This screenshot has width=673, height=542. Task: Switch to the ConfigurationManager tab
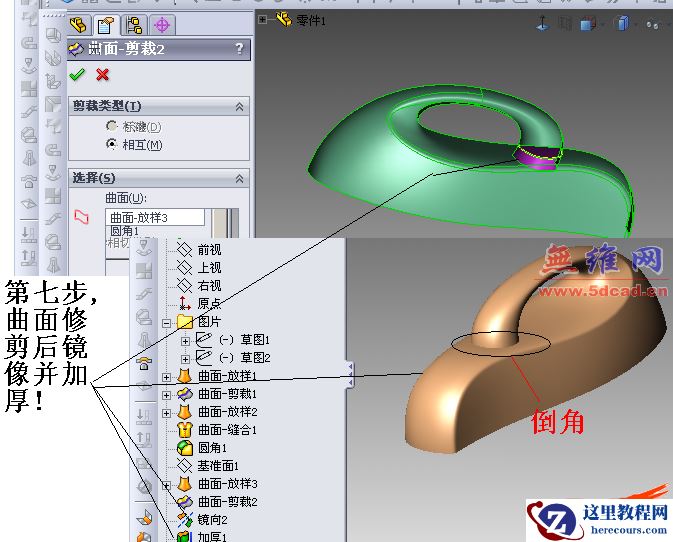[x=134, y=26]
